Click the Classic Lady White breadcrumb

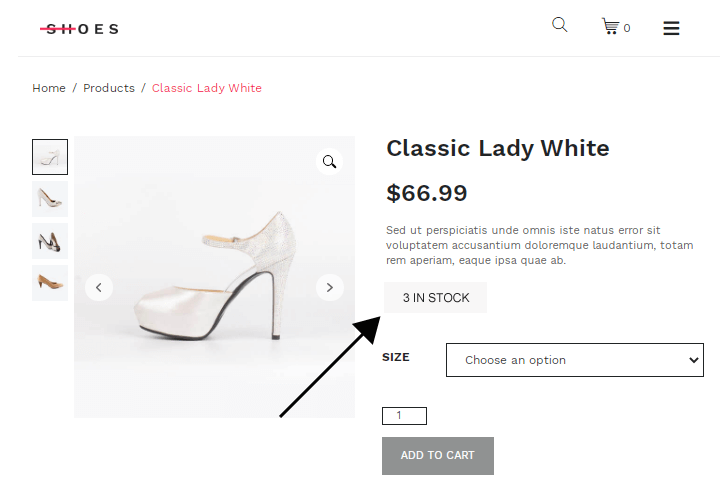pyautogui.click(x=207, y=88)
